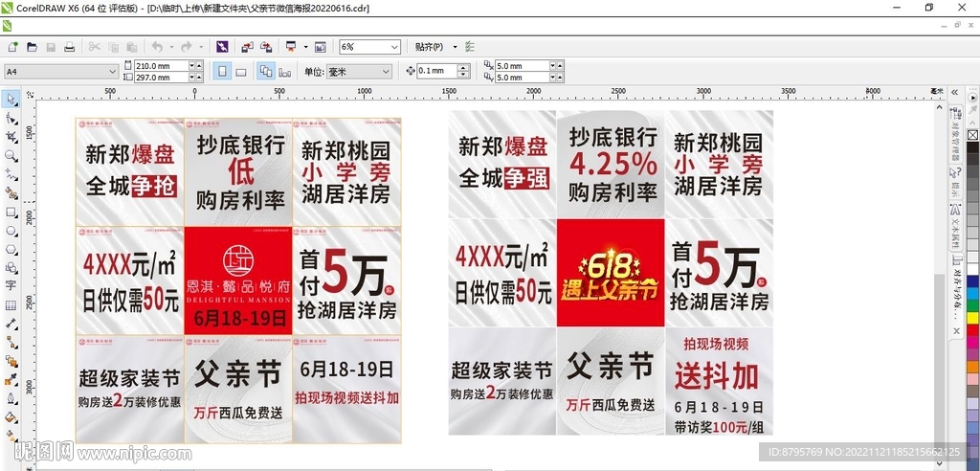Collapse the docker panel with » chevron
Screen dimensions: 980x471
[955, 93]
